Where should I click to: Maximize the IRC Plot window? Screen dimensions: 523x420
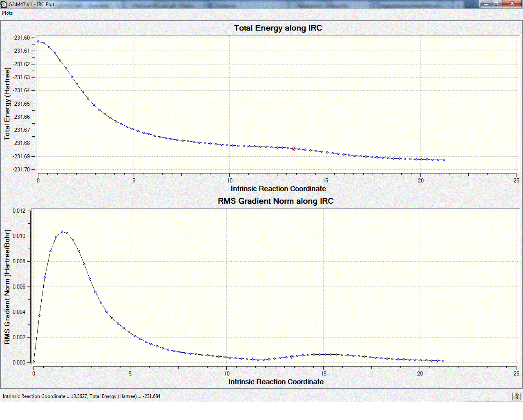pyautogui.click(x=496, y=4)
